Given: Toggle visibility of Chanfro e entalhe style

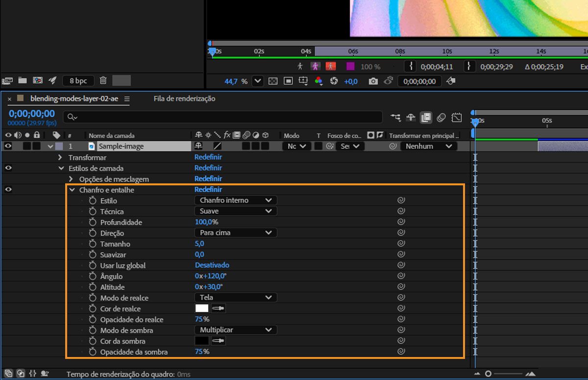Looking at the screenshot, I should point(8,190).
